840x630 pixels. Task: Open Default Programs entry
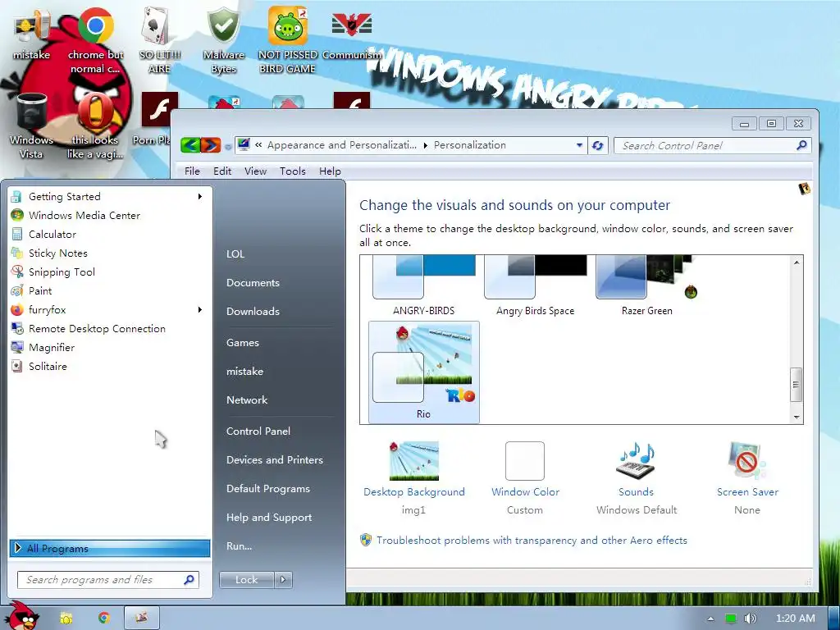point(268,489)
